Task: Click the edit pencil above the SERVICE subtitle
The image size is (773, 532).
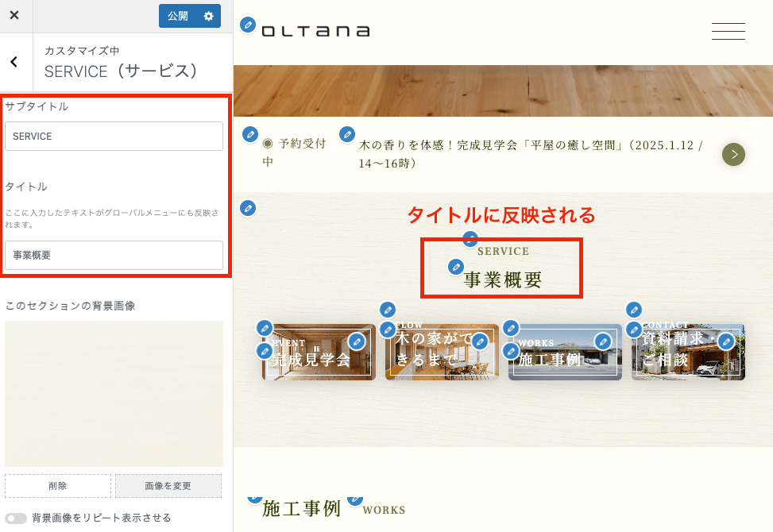Action: 470,238
